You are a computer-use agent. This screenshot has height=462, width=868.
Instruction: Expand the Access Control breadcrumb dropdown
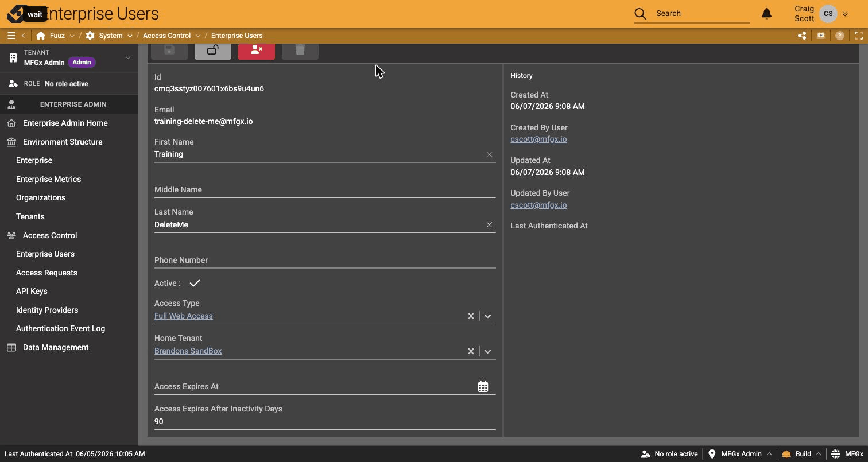198,36
